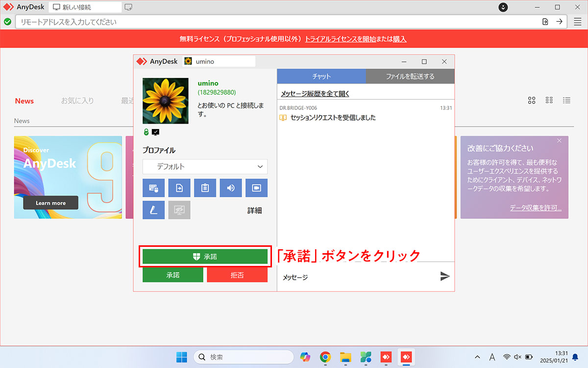The width and height of the screenshot is (588, 368).
Task: Open the green puzzle app in taskbar
Action: tap(366, 357)
